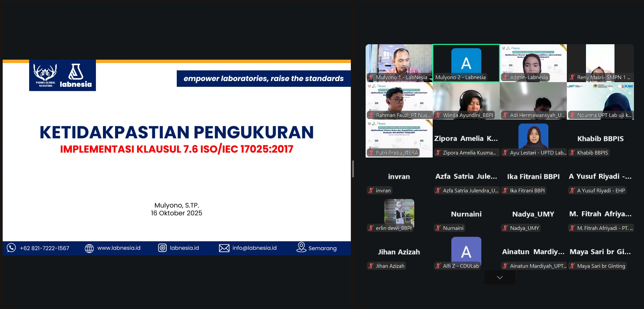Click the envelope icon beside info@labnesia.id
Image resolution: width=644 pixels, height=309 pixels.
click(224, 248)
